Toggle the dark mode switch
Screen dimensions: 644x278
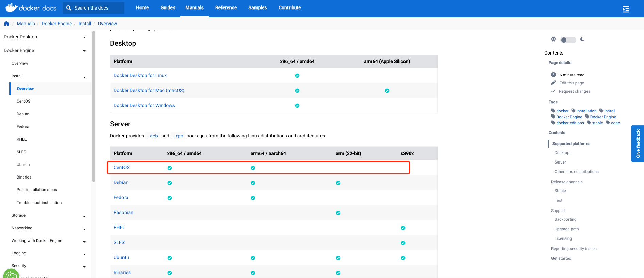(568, 40)
